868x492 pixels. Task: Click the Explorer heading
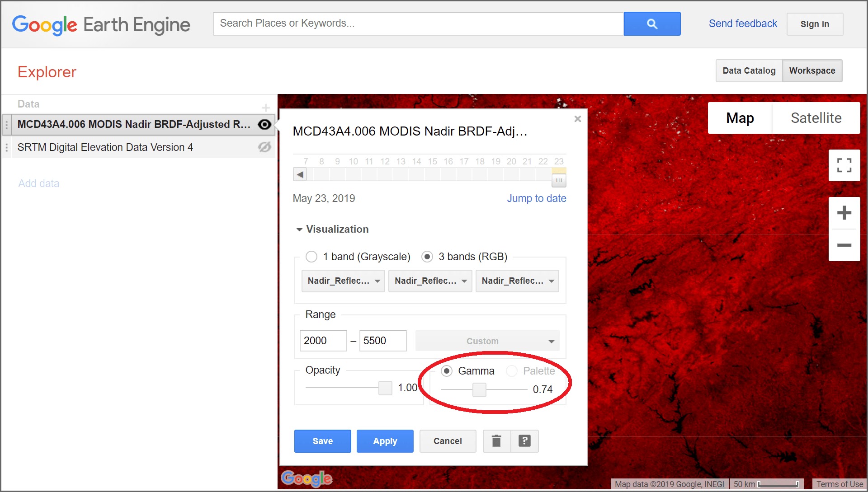47,72
